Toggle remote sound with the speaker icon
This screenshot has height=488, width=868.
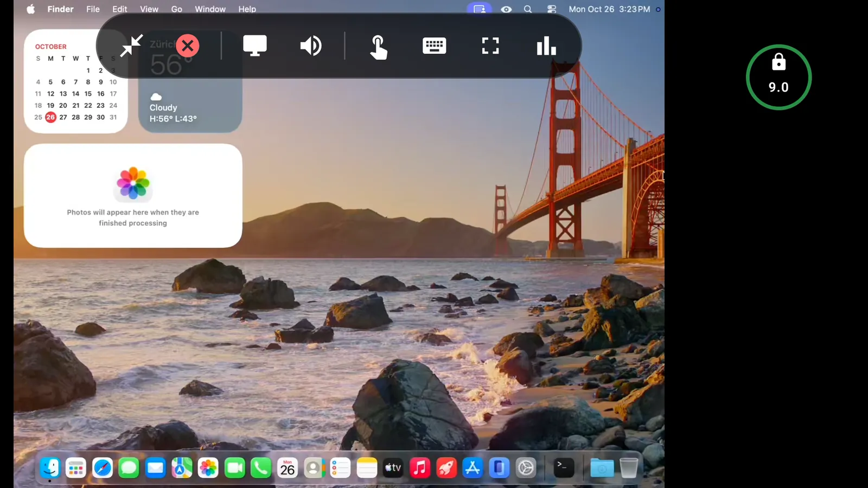311,46
